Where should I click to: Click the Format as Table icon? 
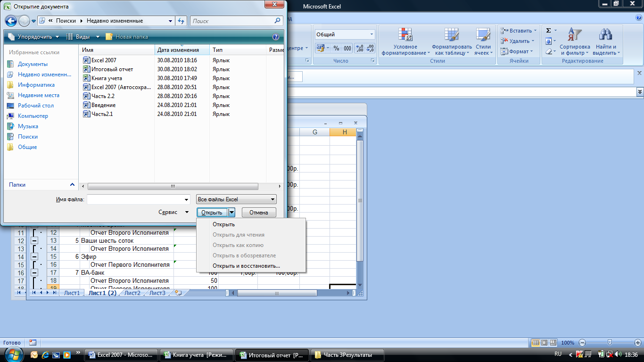pos(452,35)
